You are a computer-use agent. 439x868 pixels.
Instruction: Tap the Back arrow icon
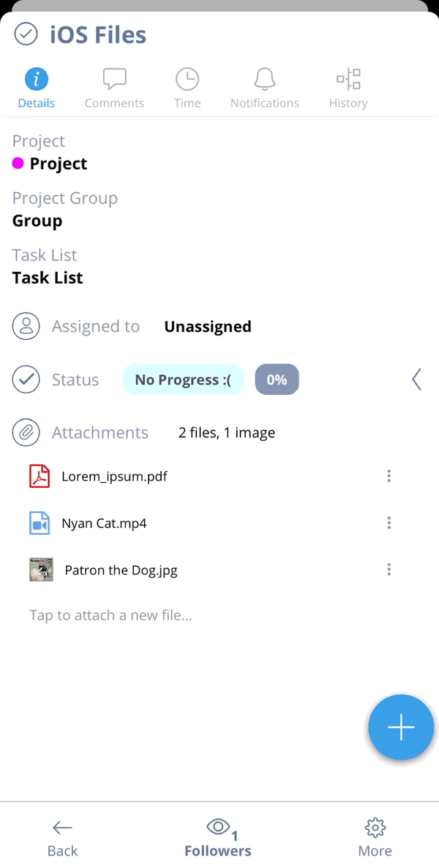pos(62,828)
